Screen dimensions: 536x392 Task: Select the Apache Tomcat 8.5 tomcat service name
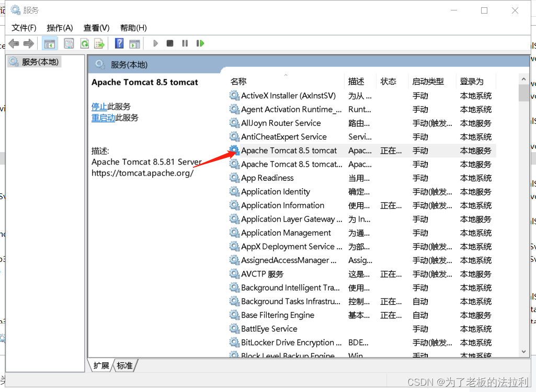289,151
